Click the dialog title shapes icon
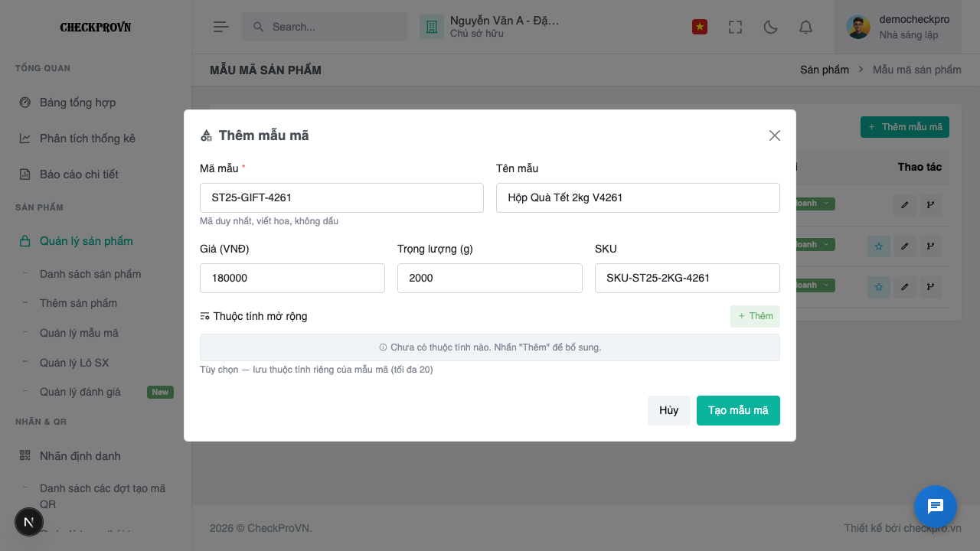Viewport: 980px width, 551px height. point(206,135)
